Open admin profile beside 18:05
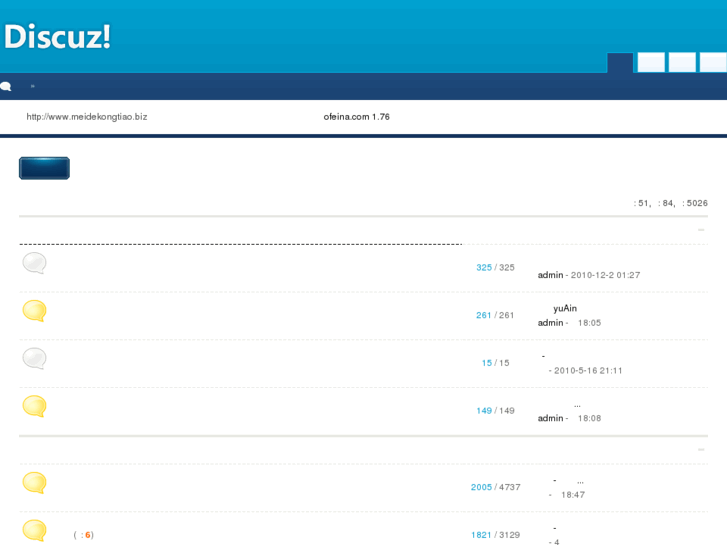The width and height of the screenshot is (727, 545). (x=550, y=323)
